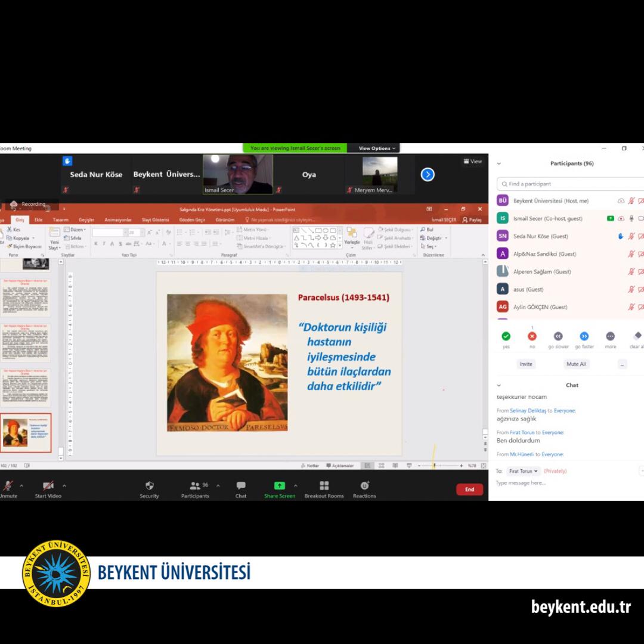
Task: Click sender link Selinay Deliktaş in chat
Action: click(x=528, y=410)
